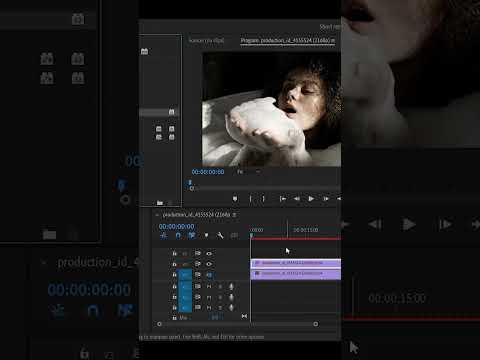Open Timeline Display Settings wrench
Viewport: 480px width, 360px height.
220,235
